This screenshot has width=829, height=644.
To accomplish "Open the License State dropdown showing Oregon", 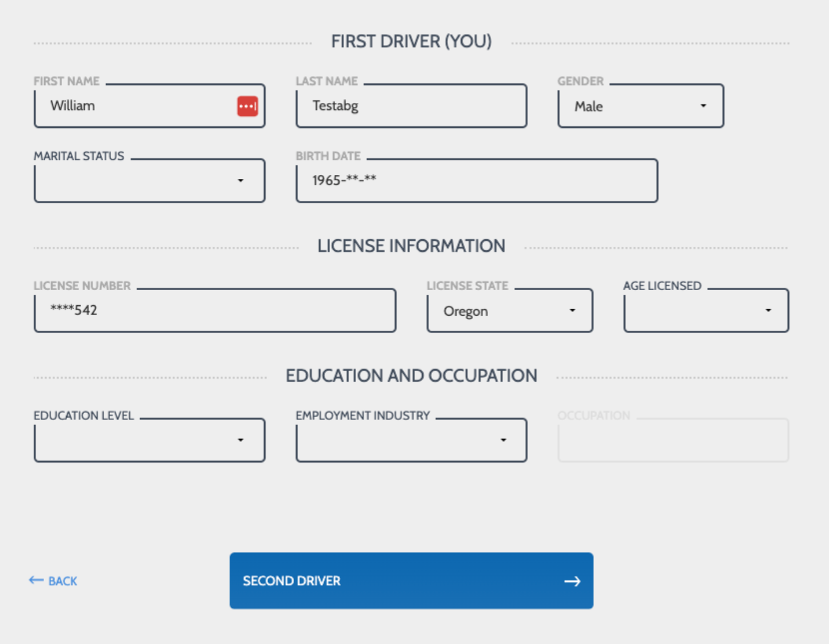I will click(x=510, y=310).
